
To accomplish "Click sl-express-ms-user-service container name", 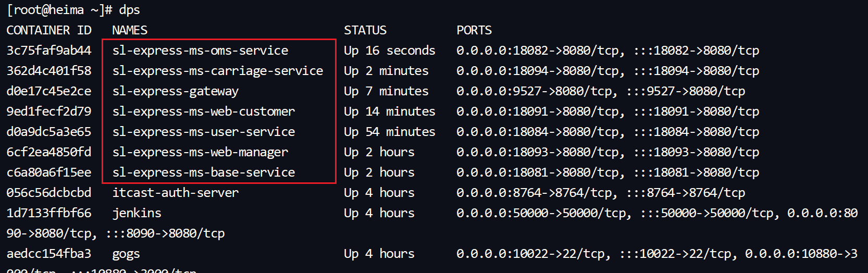I will (204, 132).
